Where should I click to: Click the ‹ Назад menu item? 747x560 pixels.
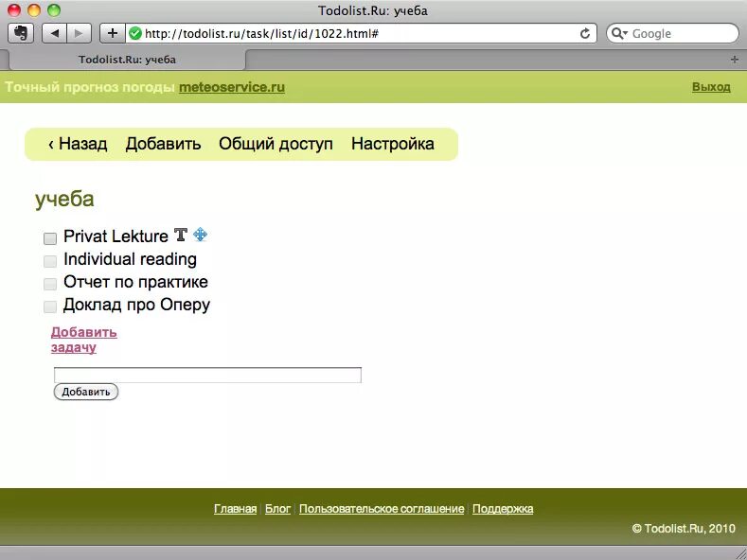click(x=78, y=144)
